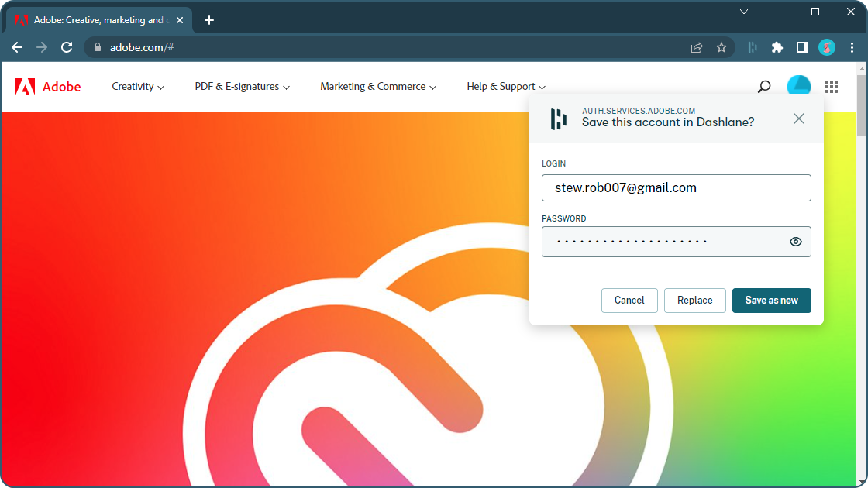The width and height of the screenshot is (868, 488).
Task: Open the Chrome extensions puzzle icon
Action: [x=777, y=47]
